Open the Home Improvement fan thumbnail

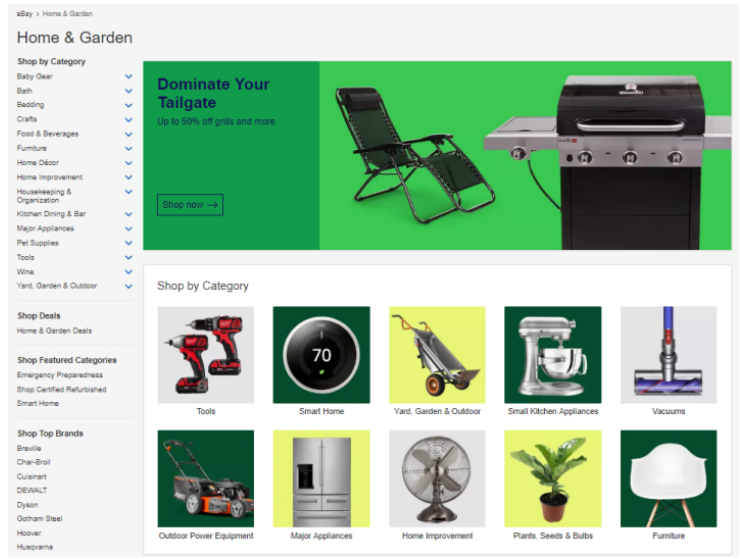(x=437, y=479)
